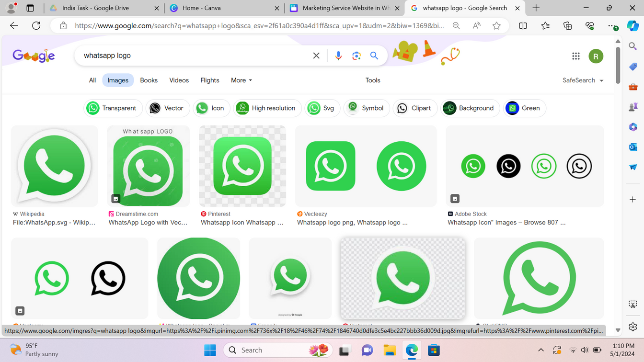Screen dimensions: 644x362
Task: Open Wikipedia File:WhatsApp.svg result link
Action: [54, 223]
